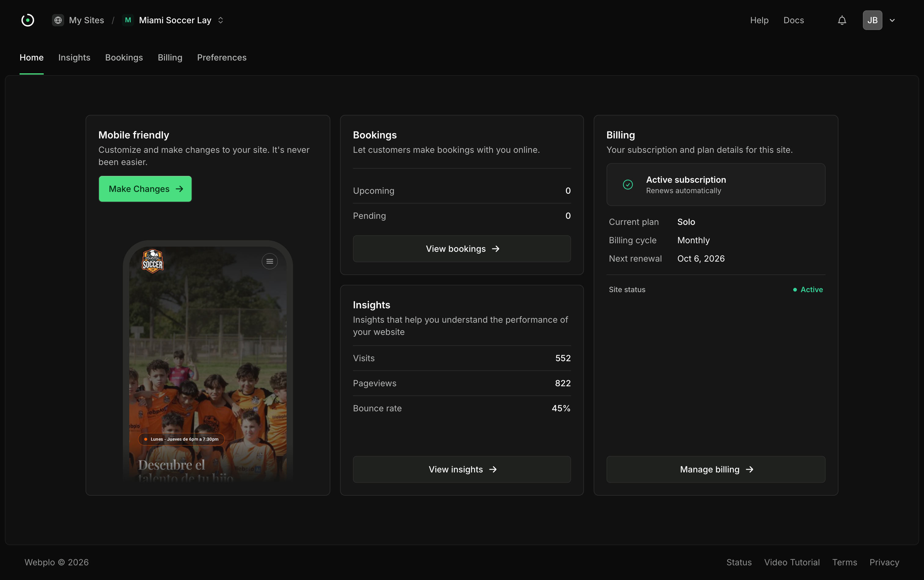This screenshot has height=580, width=924.
Task: Click the View bookings button
Action: [x=462, y=248]
